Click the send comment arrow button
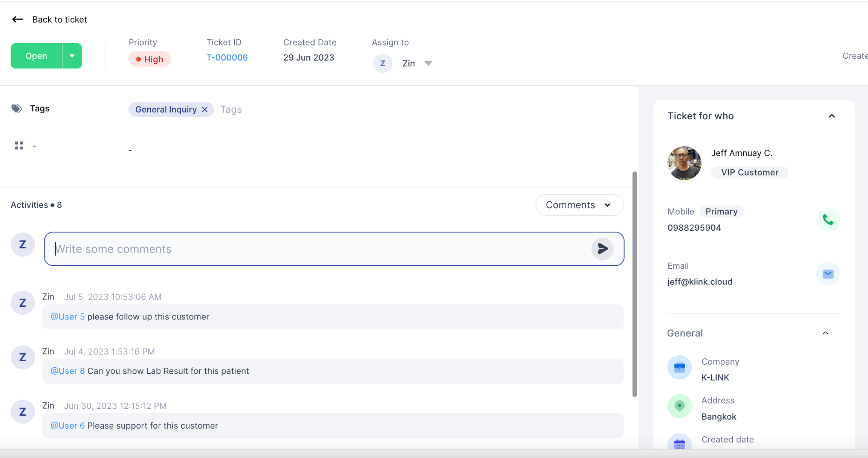868x458 pixels. [x=602, y=249]
